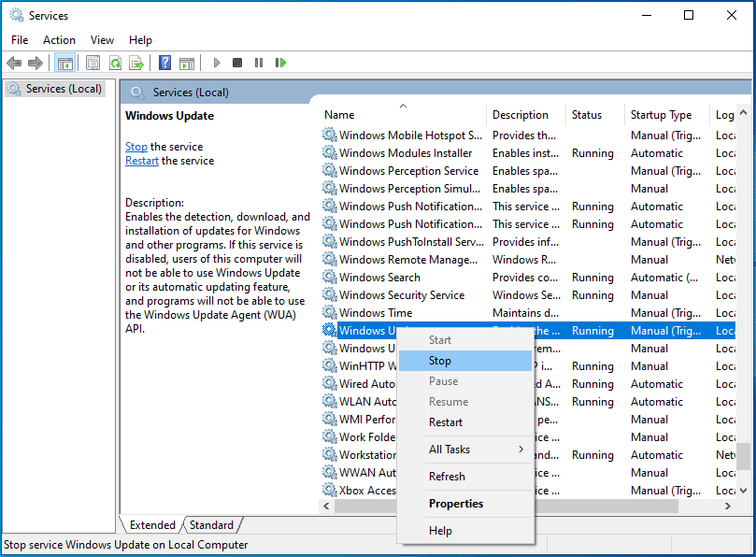The image size is (756, 557).
Task: Choose Refresh in the context menu
Action: tap(465, 477)
